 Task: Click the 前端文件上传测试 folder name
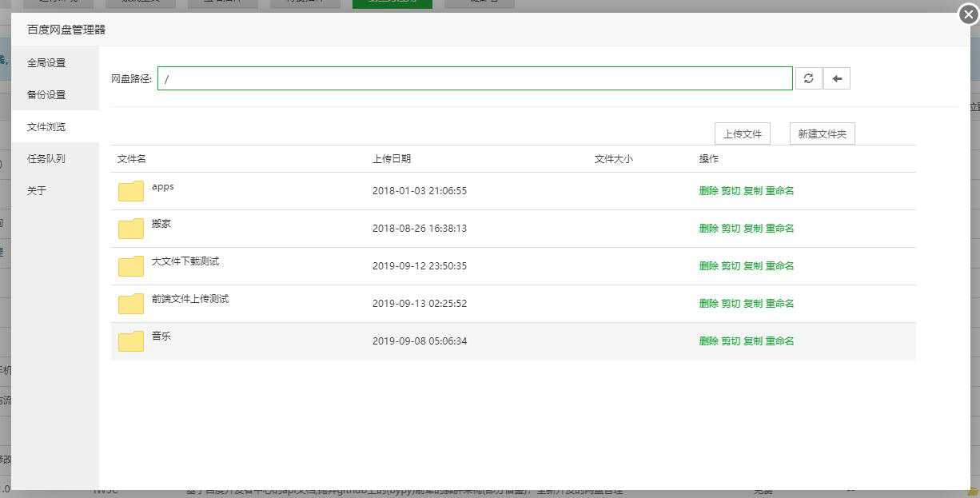click(190, 299)
